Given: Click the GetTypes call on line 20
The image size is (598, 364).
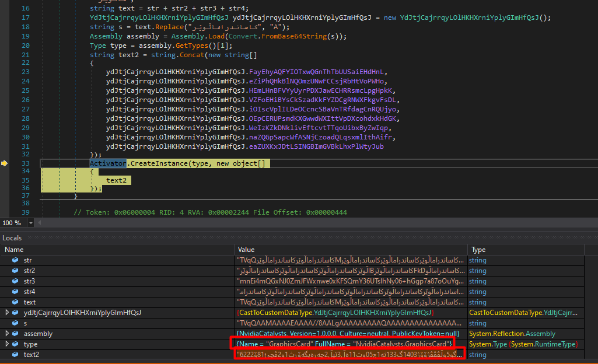Looking at the screenshot, I should coord(192,45).
